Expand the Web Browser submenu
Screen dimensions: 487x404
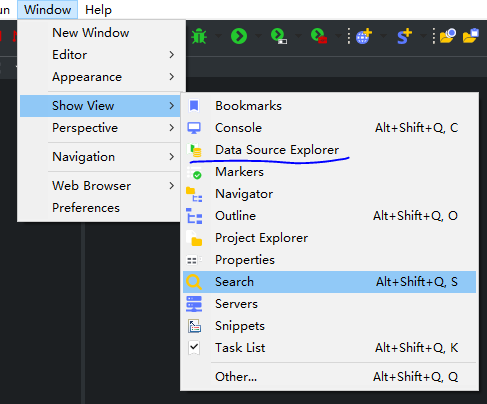101,186
